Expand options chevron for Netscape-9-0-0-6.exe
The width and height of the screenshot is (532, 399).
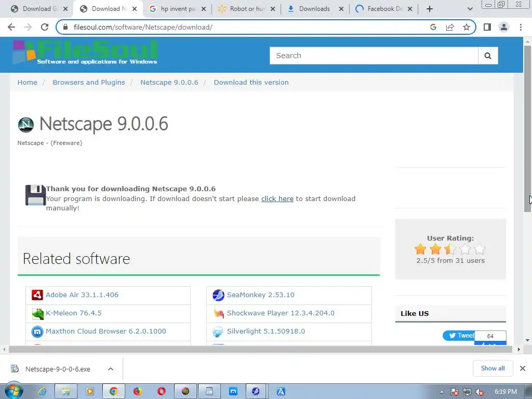(x=111, y=369)
